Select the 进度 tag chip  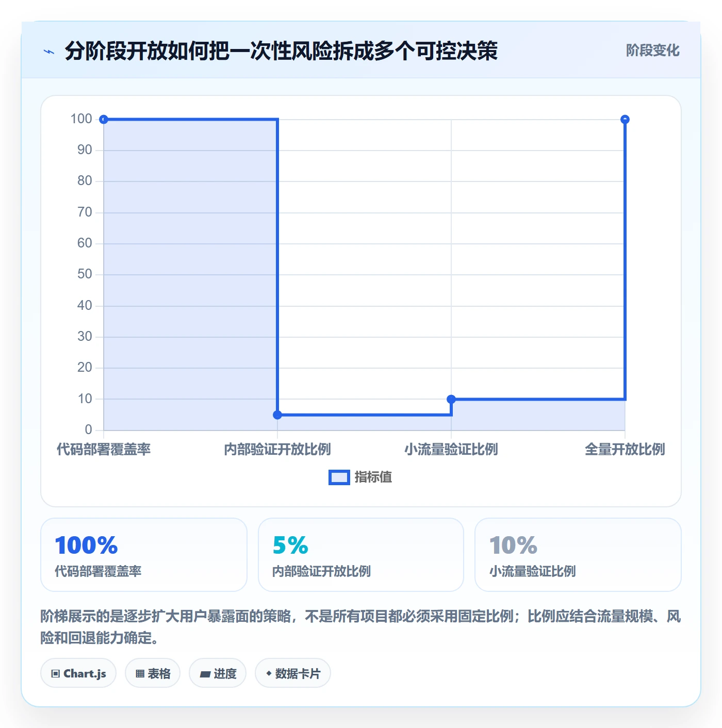218,673
